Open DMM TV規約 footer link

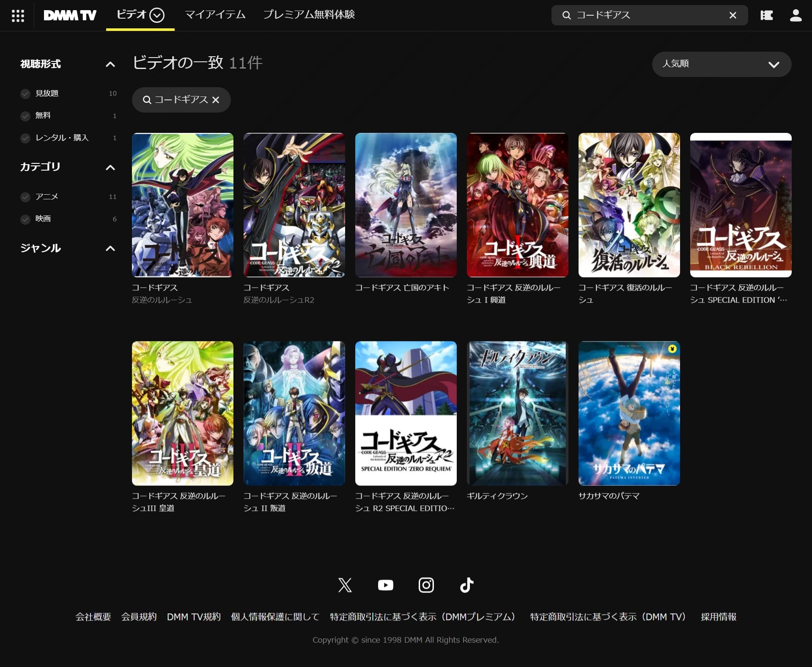(194, 617)
